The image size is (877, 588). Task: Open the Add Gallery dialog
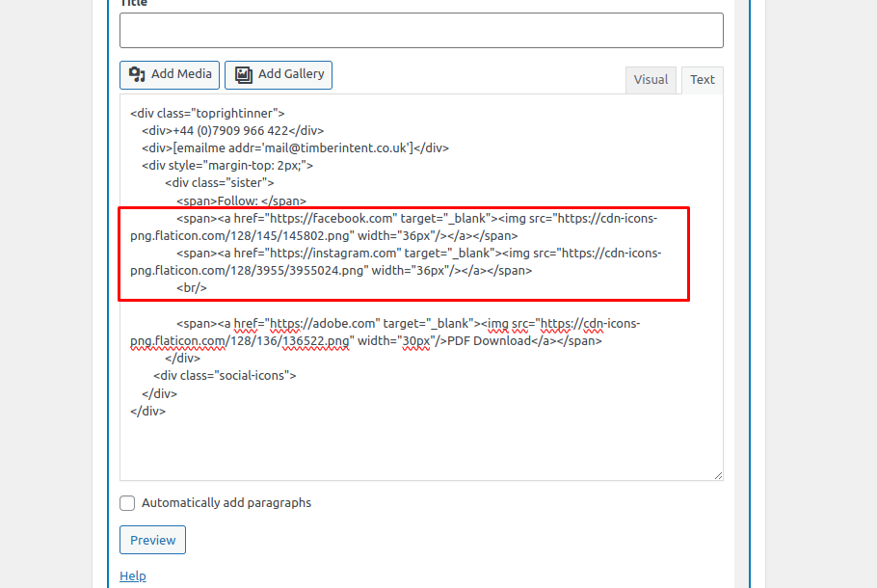pyautogui.click(x=279, y=75)
